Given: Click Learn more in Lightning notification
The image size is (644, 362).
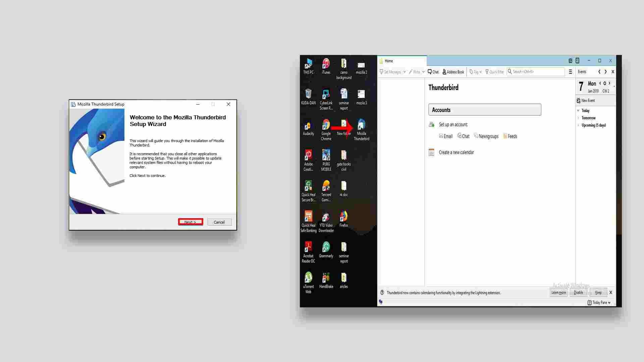Looking at the screenshot, I should (x=558, y=293).
